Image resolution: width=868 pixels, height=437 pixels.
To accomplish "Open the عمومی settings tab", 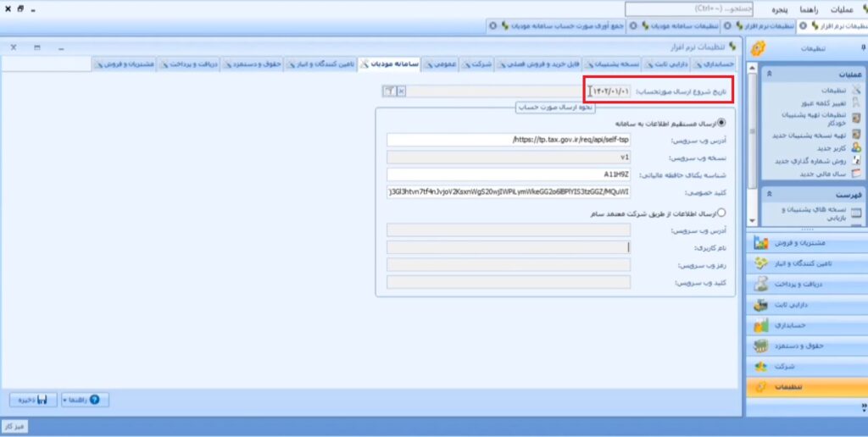I will (x=441, y=64).
